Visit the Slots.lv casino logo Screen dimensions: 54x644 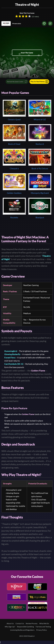coord(17,586)
